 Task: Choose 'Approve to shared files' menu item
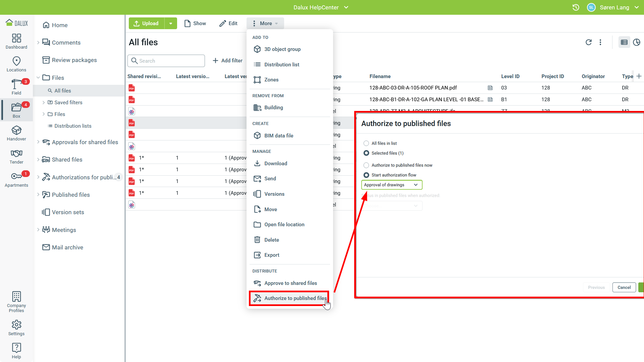coord(290,283)
